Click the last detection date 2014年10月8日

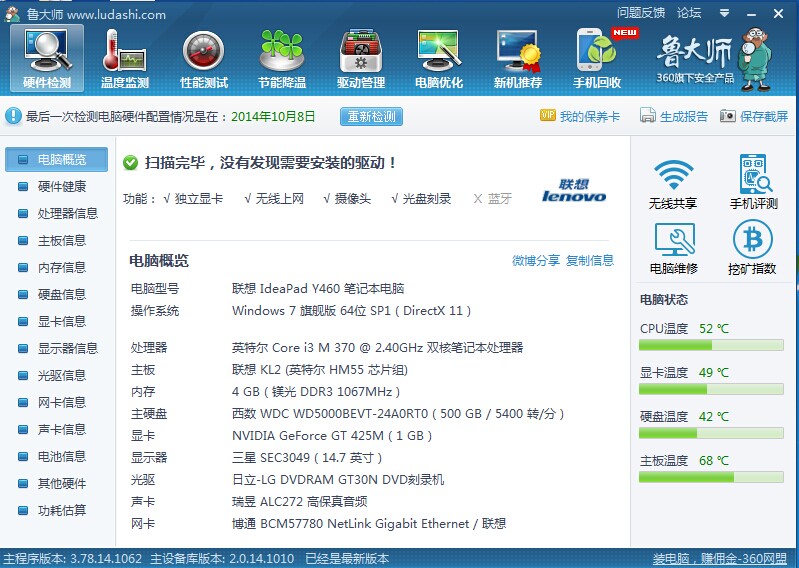point(273,117)
